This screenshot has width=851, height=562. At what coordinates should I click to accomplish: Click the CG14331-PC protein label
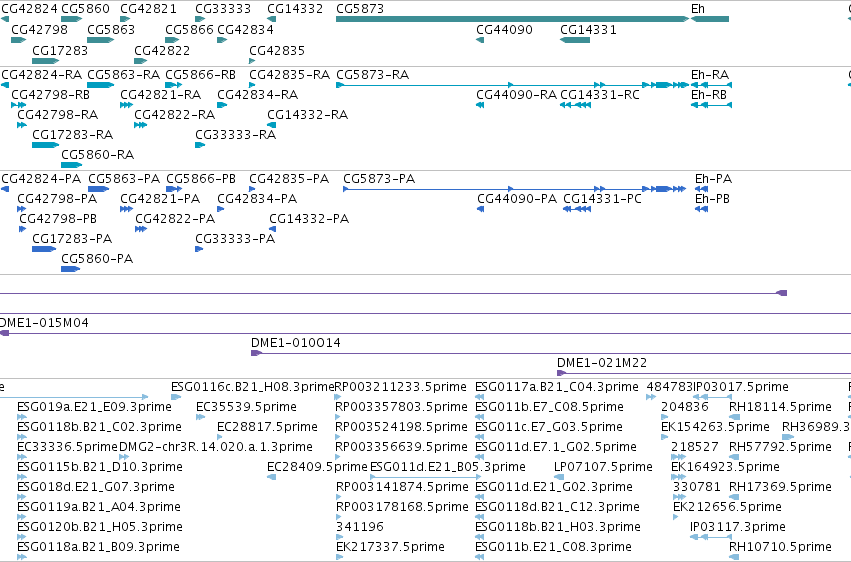(602, 199)
